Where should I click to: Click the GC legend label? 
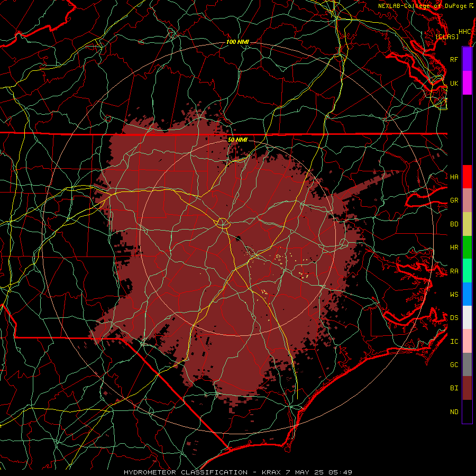click(x=454, y=365)
